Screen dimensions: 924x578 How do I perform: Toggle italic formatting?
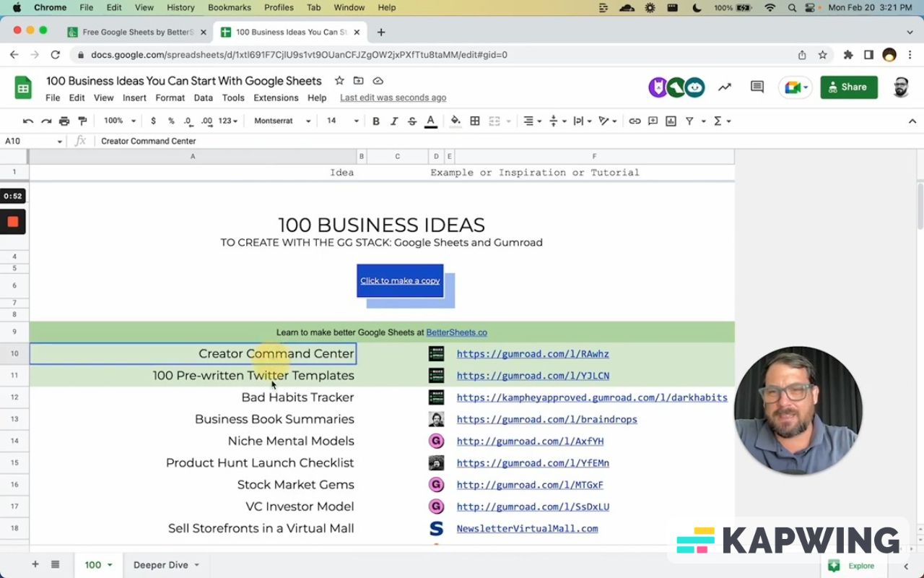pyautogui.click(x=394, y=121)
